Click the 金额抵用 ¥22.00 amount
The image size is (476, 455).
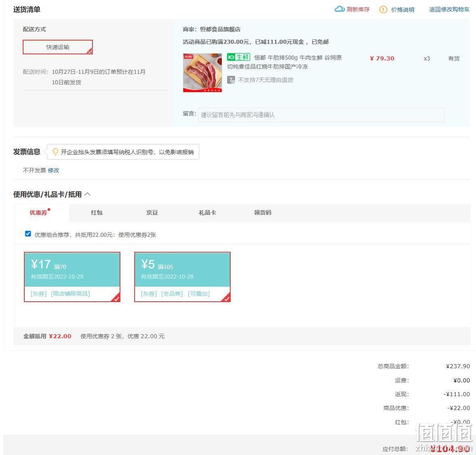point(60,336)
